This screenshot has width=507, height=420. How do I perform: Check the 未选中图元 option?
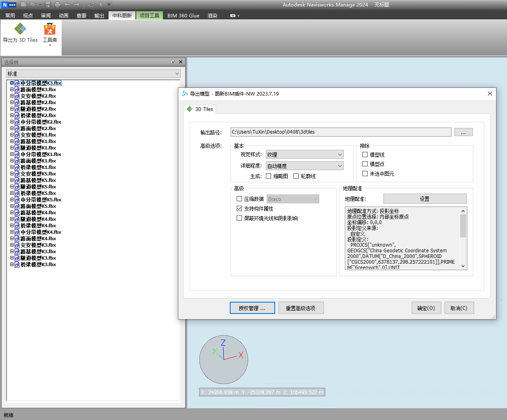[x=365, y=173]
